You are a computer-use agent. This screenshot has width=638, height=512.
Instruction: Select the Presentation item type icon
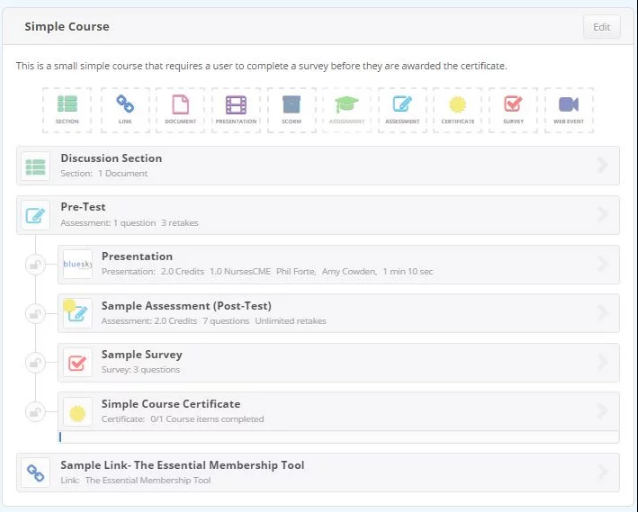(236, 109)
